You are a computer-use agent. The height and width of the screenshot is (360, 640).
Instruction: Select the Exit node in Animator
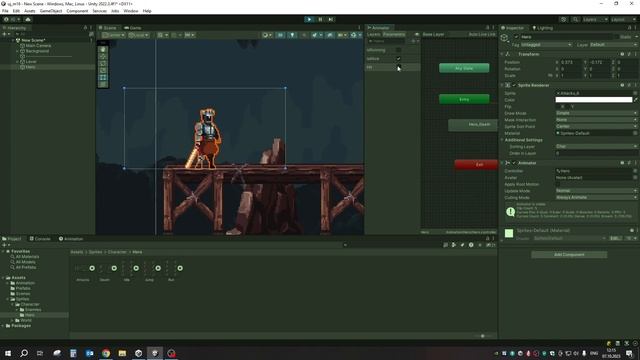coord(476,164)
